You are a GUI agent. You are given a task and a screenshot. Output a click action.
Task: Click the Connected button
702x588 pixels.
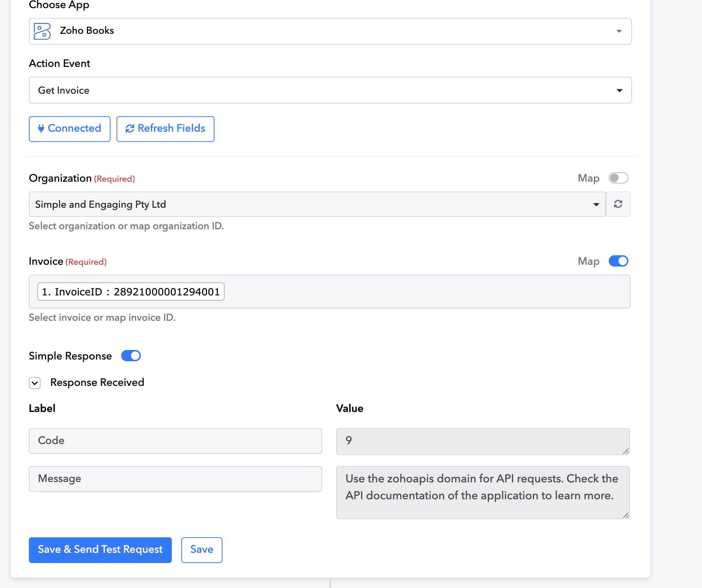point(70,129)
